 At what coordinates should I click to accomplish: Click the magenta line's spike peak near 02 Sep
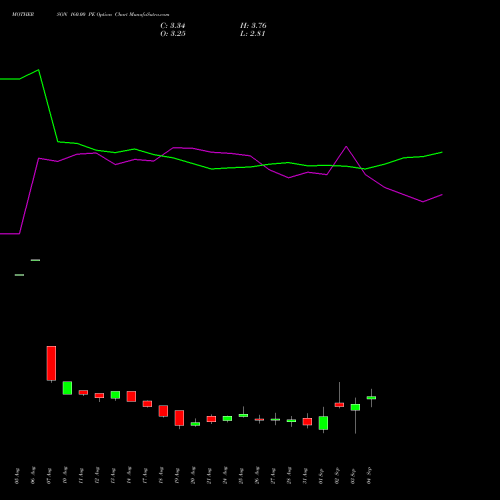tap(346, 146)
